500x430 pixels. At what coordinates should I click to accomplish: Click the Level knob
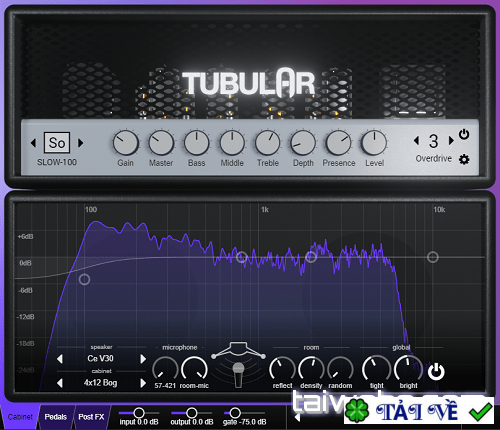click(374, 143)
